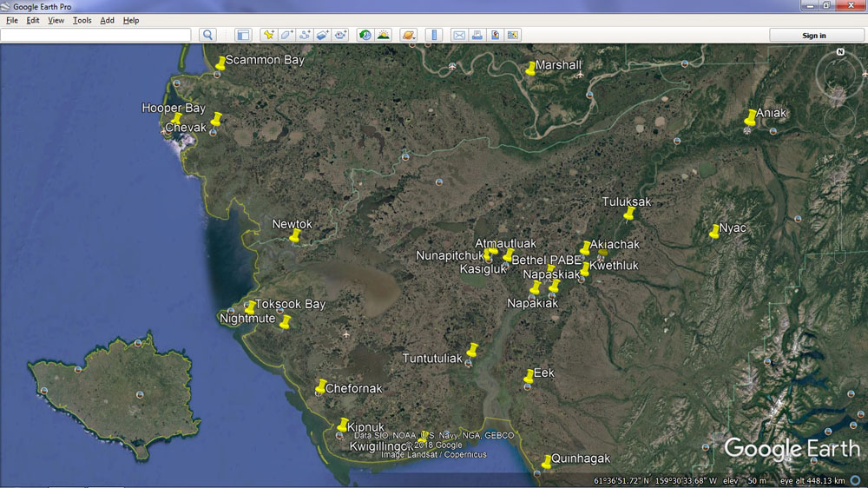The width and height of the screenshot is (868, 488).
Task: Open the Tools menu
Action: pos(82,21)
